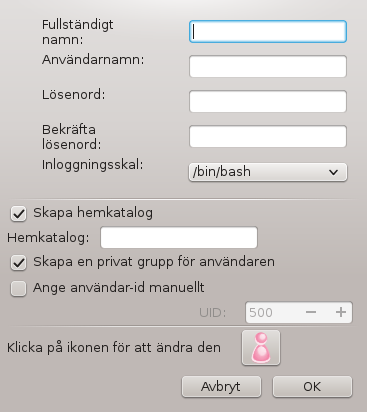Click the chevron arrow of /bin/bash combo
The height and width of the screenshot is (412, 367).
pyautogui.click(x=333, y=172)
